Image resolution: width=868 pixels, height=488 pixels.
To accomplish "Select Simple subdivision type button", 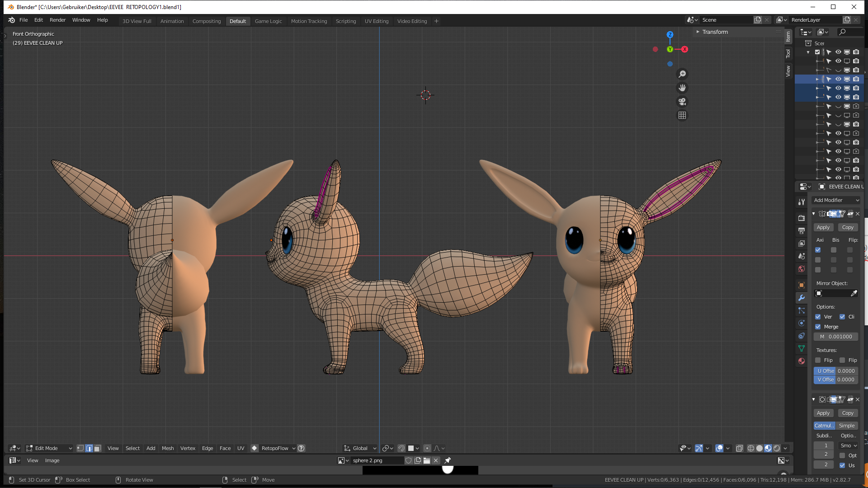I will tap(846, 426).
